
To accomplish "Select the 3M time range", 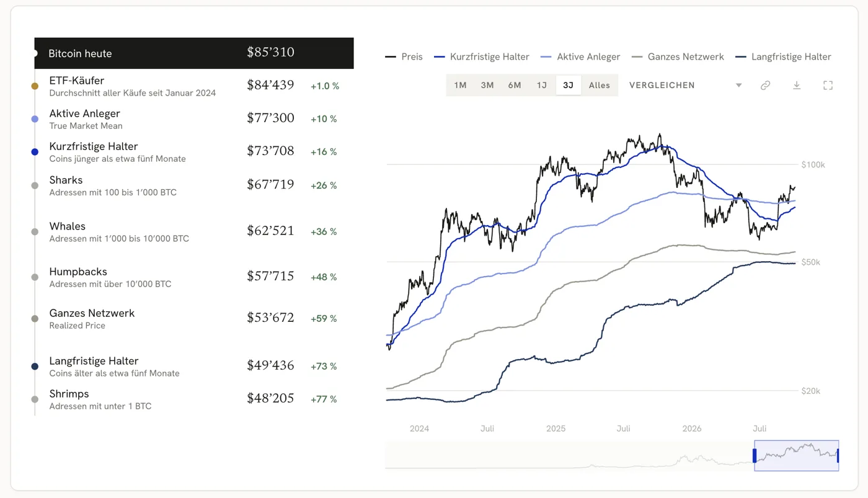I will (x=487, y=86).
